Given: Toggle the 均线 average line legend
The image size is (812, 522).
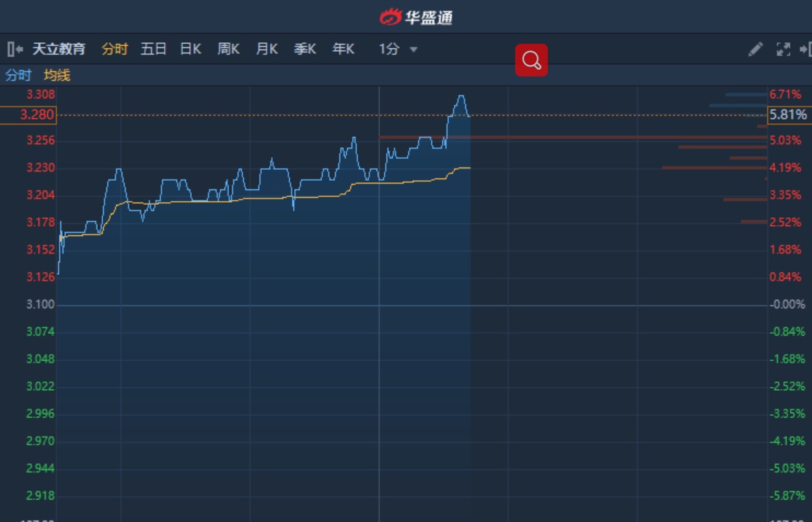Looking at the screenshot, I should (57, 75).
